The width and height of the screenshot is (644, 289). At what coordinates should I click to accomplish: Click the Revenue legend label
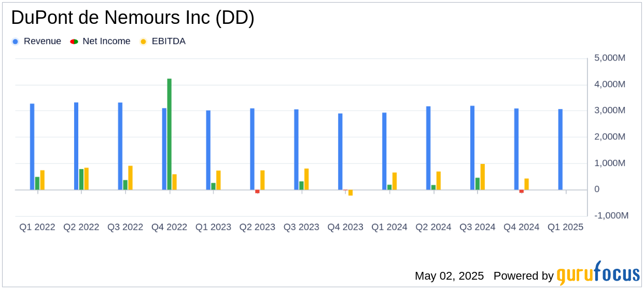42,42
